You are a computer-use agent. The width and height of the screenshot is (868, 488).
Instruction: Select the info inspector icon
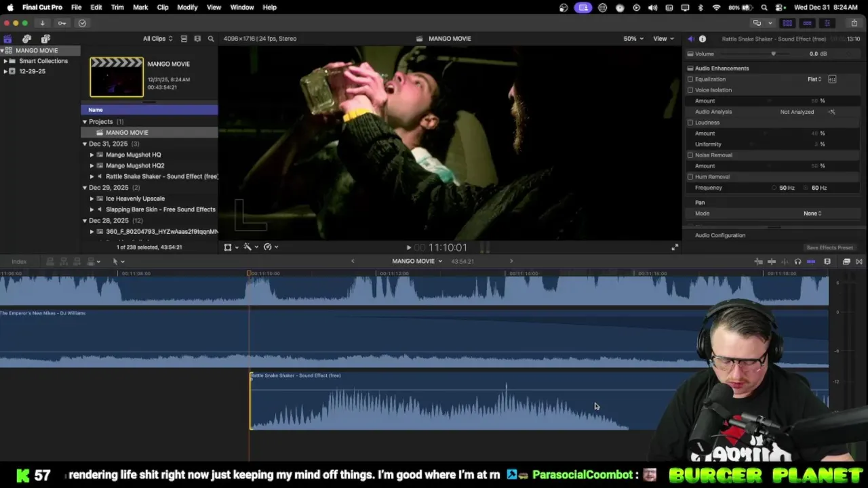[703, 39]
